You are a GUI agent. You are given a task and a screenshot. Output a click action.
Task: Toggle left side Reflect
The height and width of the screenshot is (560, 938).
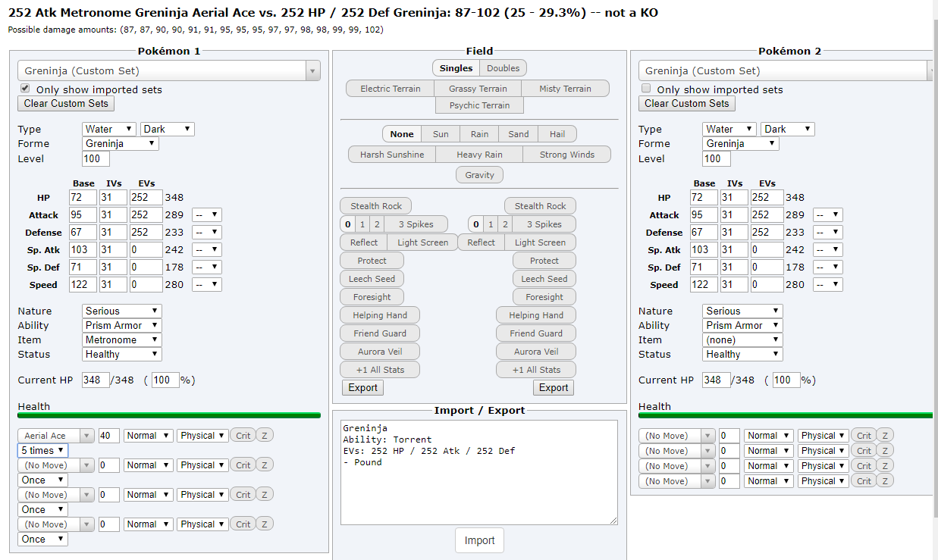[363, 242]
